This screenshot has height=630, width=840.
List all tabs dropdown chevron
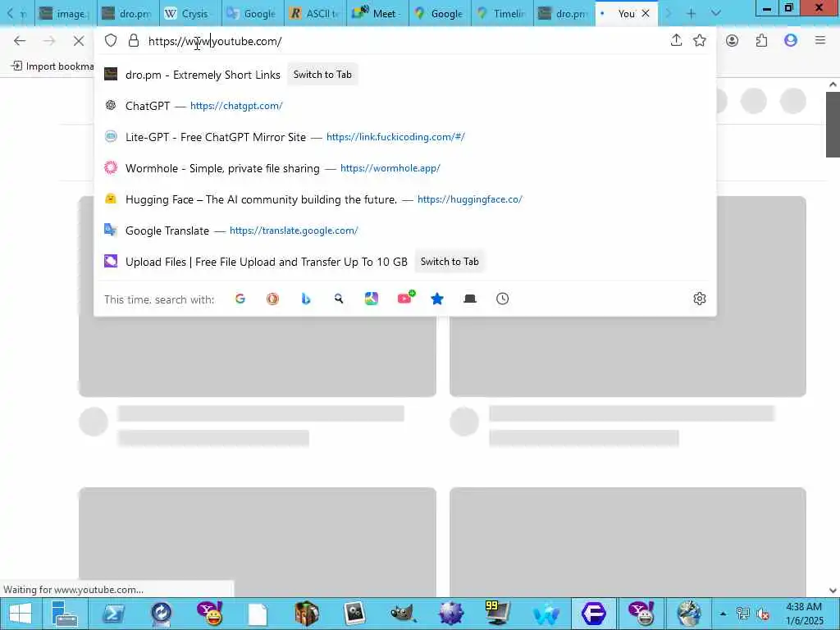[x=715, y=13]
